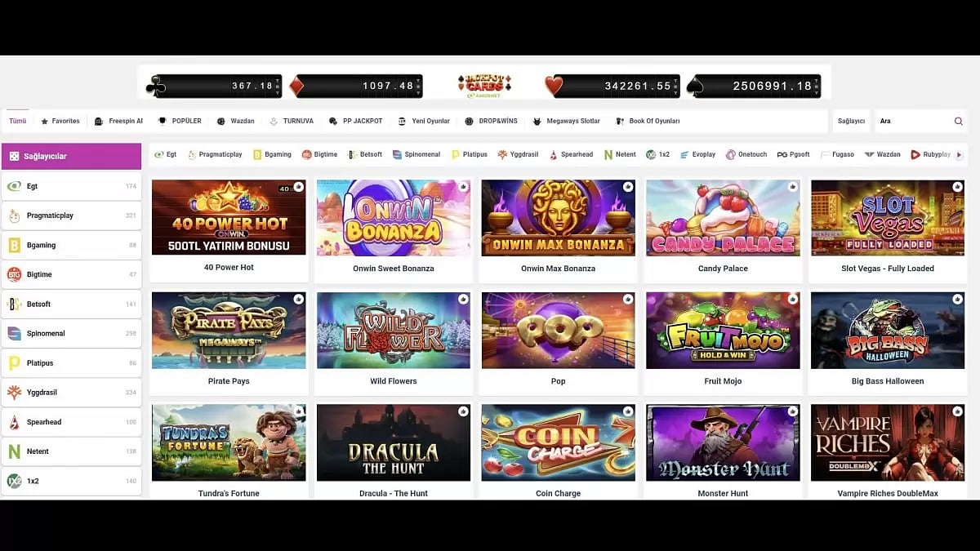Click the search magnifier icon
The image size is (980, 551).
pyautogui.click(x=958, y=121)
